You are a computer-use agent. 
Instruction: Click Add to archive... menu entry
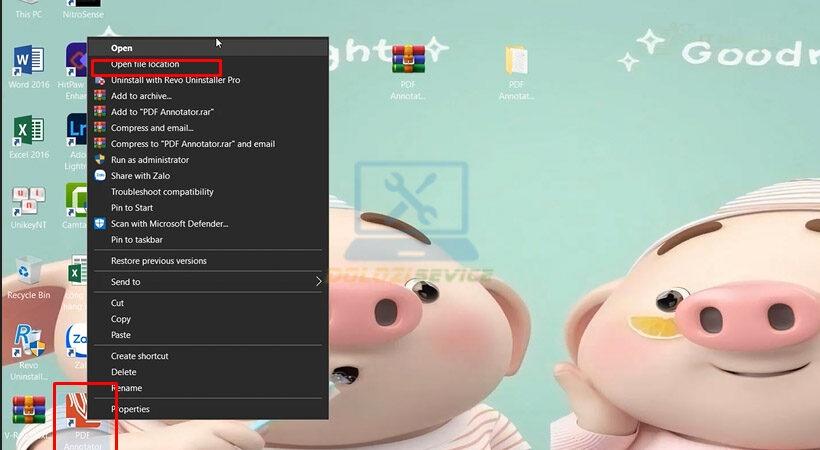click(x=141, y=96)
